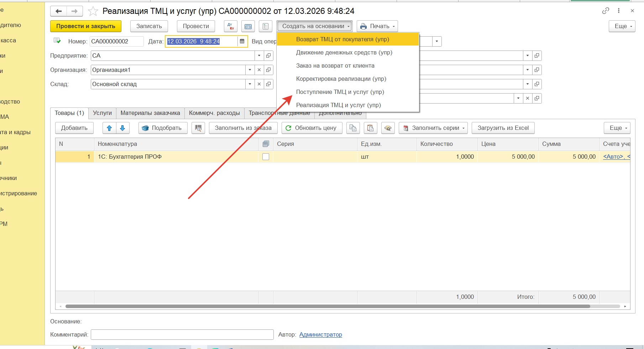
Task: Open table toolbar Еще menu
Action: click(x=617, y=128)
